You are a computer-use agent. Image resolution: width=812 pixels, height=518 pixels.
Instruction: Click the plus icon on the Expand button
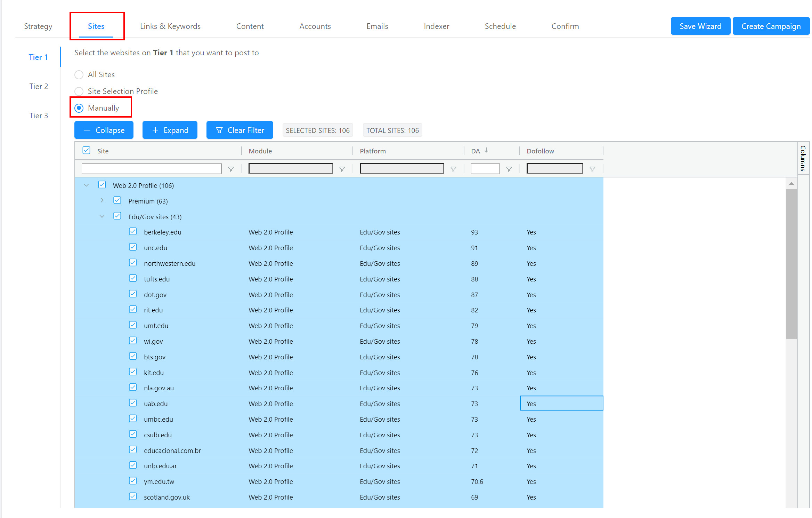pyautogui.click(x=155, y=130)
